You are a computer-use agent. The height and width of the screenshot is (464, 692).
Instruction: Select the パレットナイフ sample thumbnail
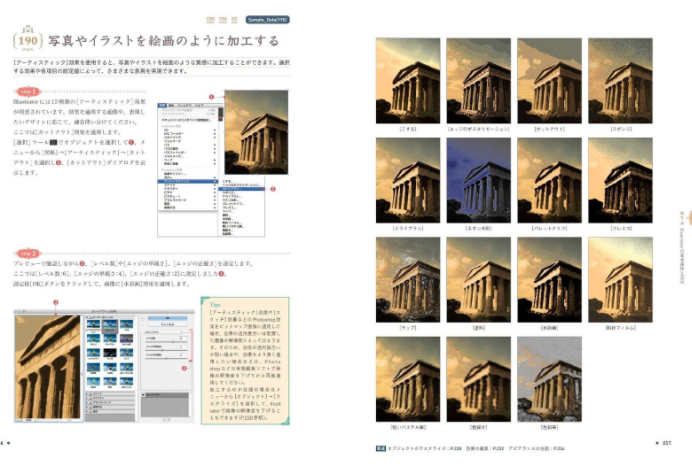549,180
